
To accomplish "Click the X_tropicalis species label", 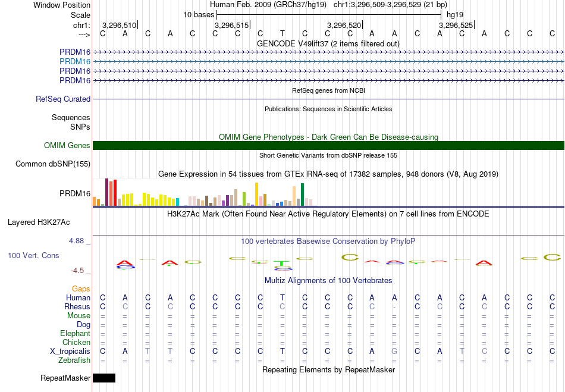I will pyautogui.click(x=70, y=352).
